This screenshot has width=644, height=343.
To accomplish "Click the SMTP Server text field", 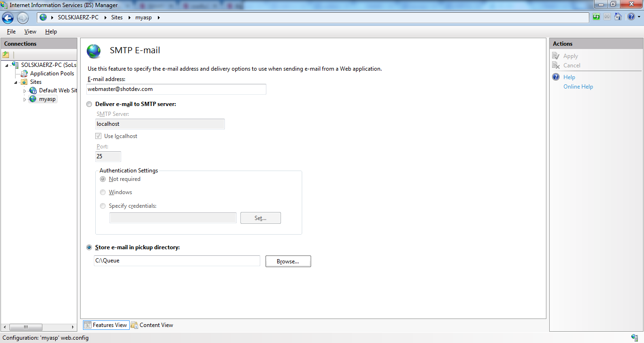I will point(160,124).
